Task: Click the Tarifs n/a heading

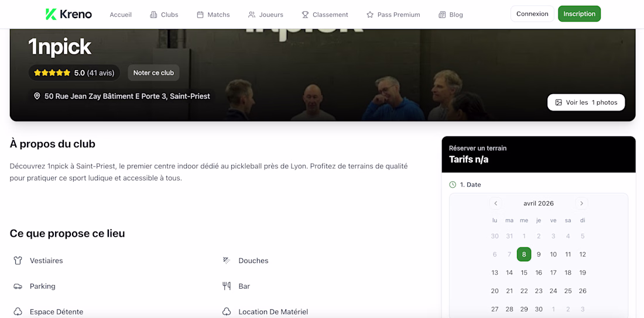Action: [x=468, y=159]
